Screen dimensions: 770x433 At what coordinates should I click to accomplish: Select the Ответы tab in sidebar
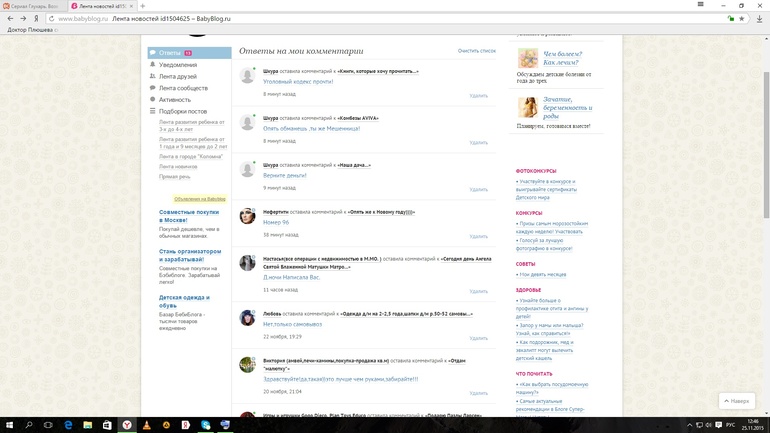click(170, 53)
